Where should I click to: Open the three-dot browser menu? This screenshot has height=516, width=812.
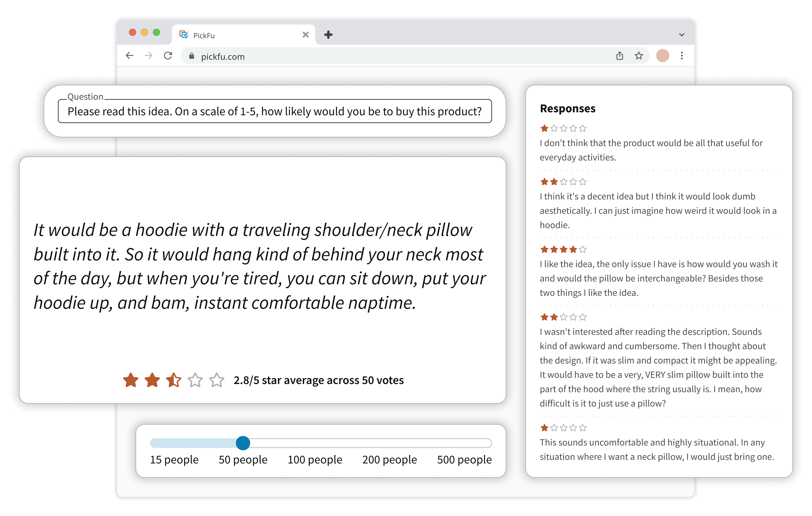tap(682, 56)
